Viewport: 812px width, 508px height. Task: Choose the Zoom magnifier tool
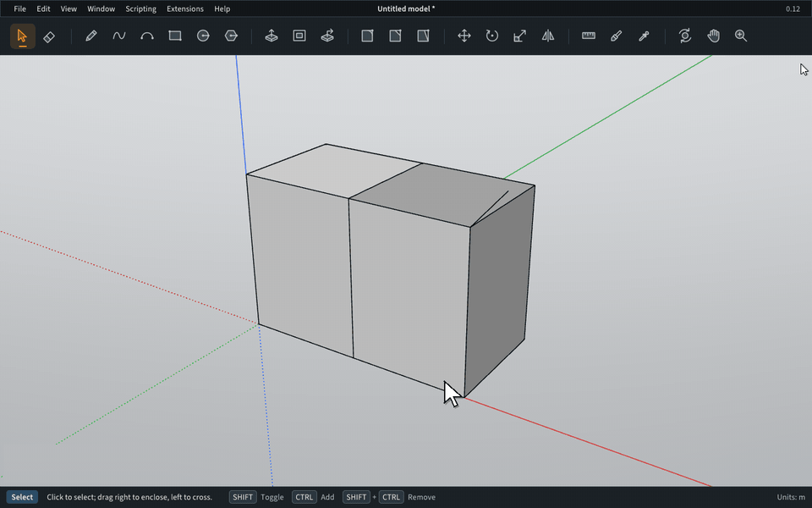[741, 36]
